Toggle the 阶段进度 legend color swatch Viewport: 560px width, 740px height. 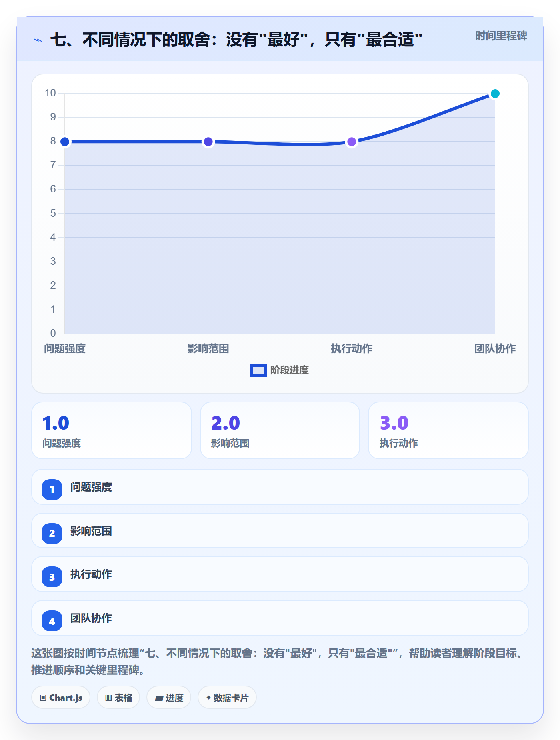coord(258,370)
